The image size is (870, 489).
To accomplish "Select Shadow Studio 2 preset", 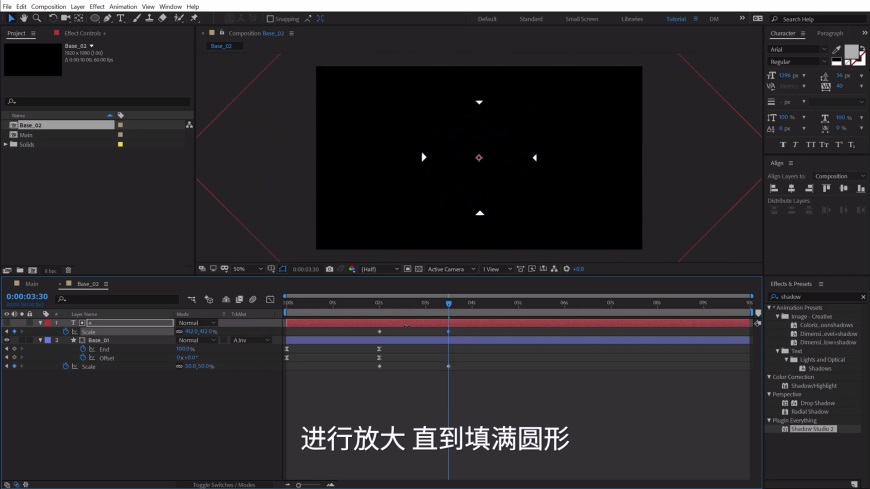I will pyautogui.click(x=812, y=429).
